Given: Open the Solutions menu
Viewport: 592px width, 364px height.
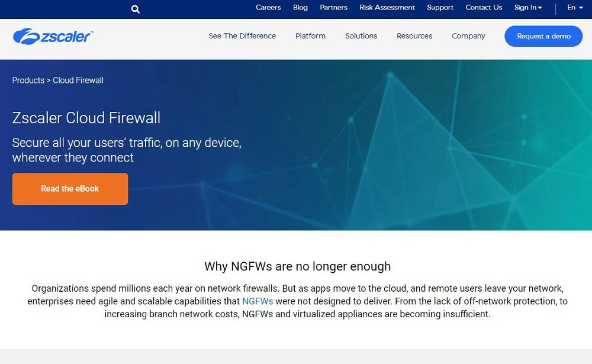Looking at the screenshot, I should (x=361, y=36).
